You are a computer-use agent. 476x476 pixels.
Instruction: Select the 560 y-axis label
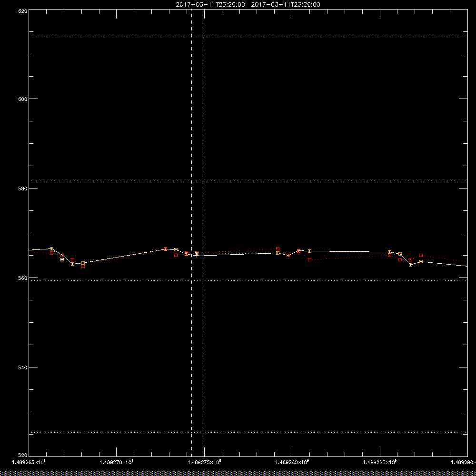[x=23, y=278]
